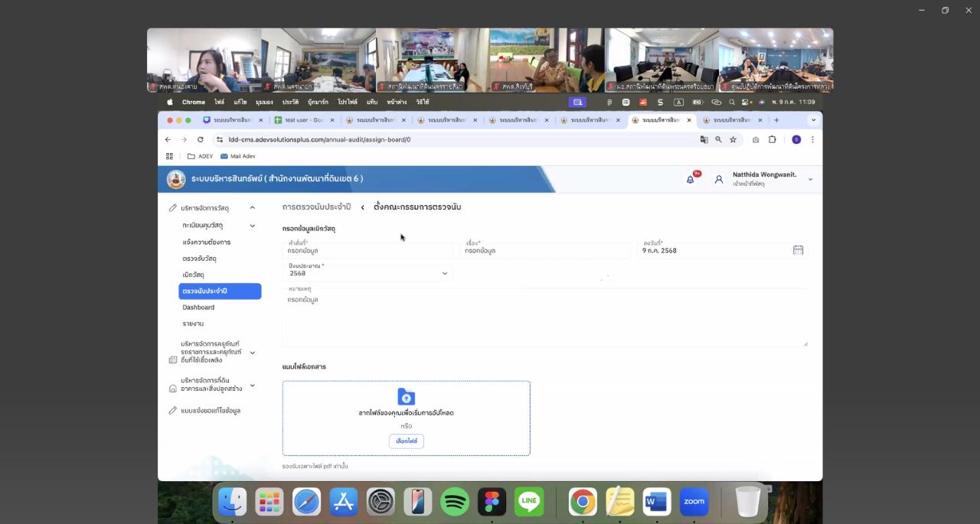Open the ปีงบประมาณ 2568 dropdown

(x=368, y=273)
